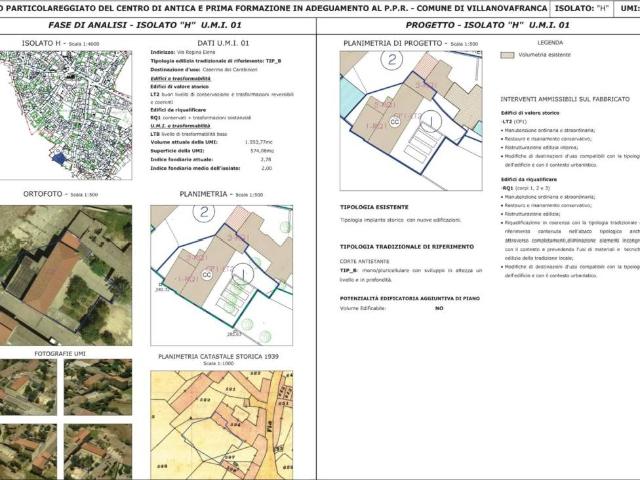The width and height of the screenshot is (640, 480).
Task: Click the 'DATI U.M.I. 01' title
Action: pyautogui.click(x=223, y=43)
